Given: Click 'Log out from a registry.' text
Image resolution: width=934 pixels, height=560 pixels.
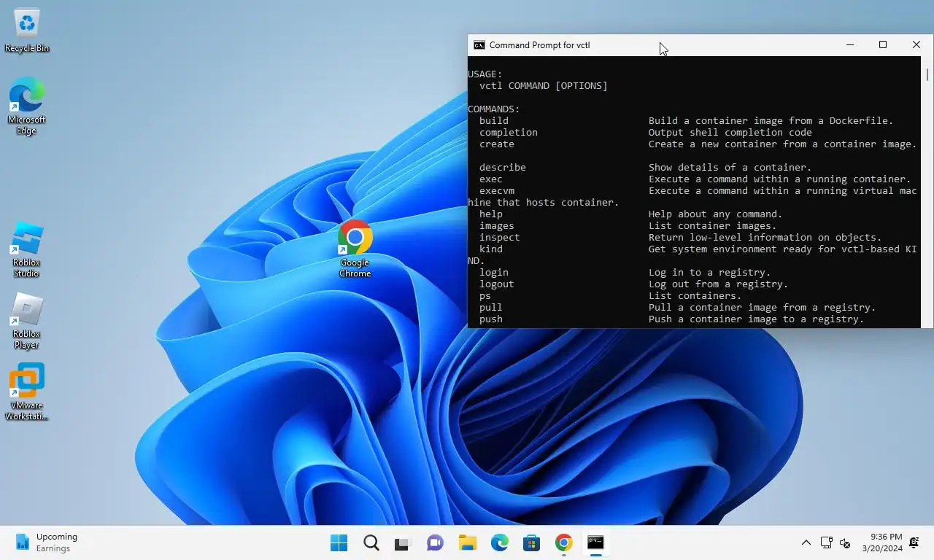Looking at the screenshot, I should point(719,284).
